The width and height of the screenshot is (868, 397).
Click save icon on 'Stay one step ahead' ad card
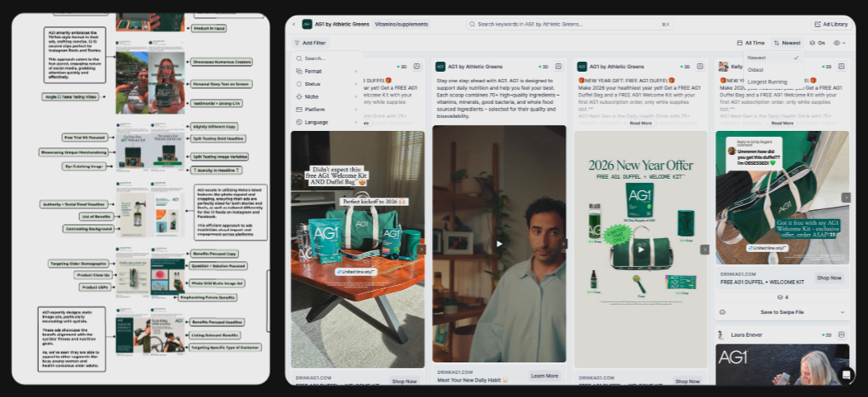point(559,67)
